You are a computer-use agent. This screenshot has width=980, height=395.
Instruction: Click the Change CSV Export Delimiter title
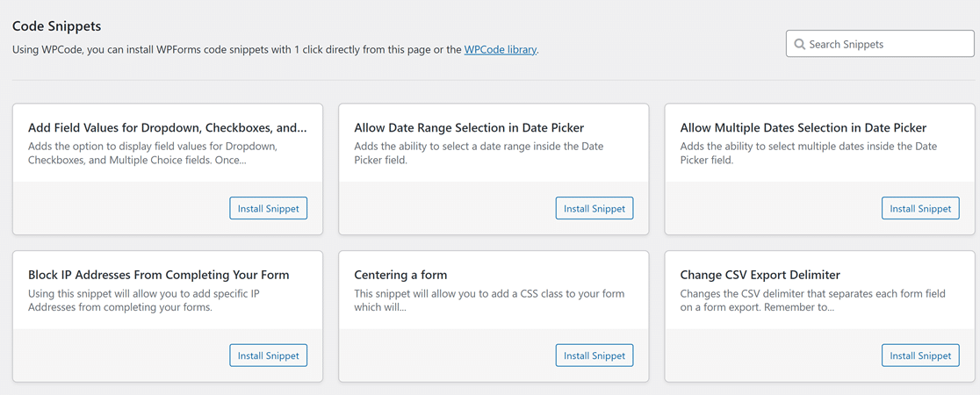pos(760,275)
